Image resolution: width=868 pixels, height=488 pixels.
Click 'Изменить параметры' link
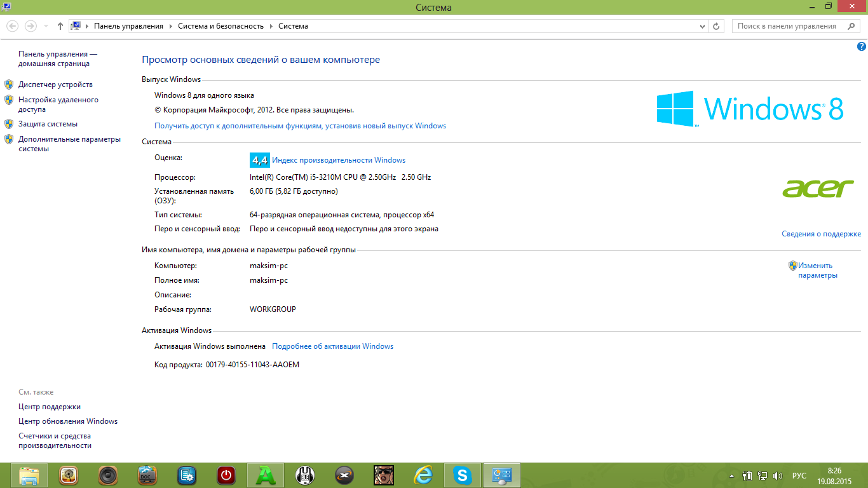(818, 271)
